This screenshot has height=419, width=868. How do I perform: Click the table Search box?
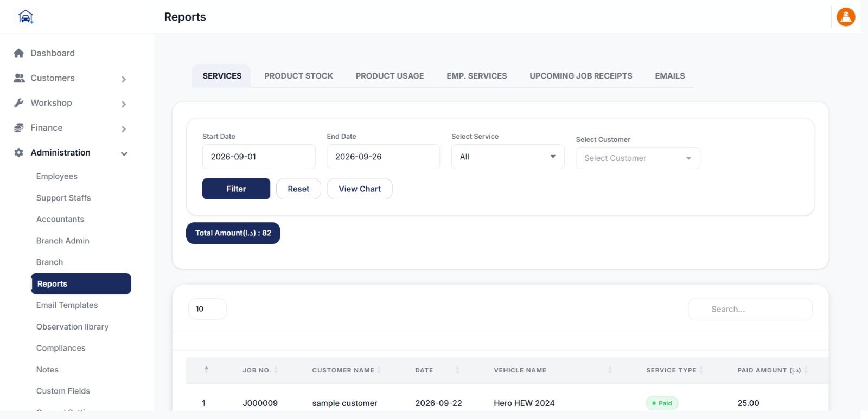coord(750,309)
